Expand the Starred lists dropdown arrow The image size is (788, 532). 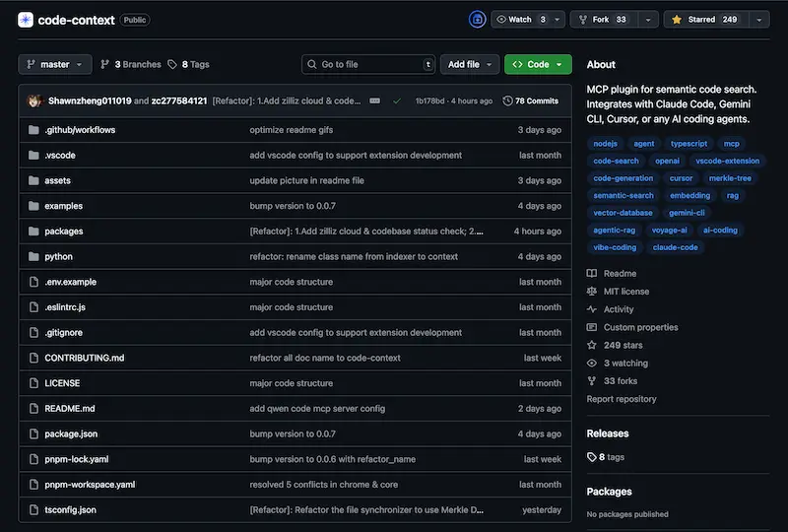759,20
